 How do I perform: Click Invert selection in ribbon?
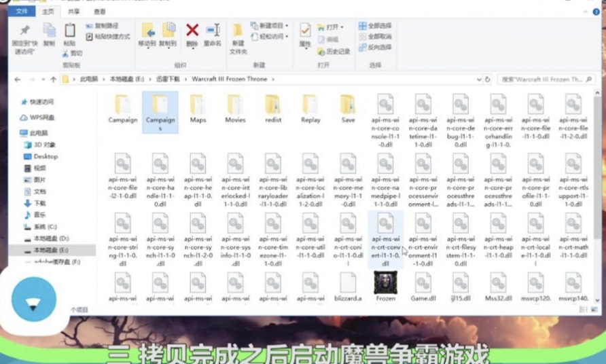[375, 47]
